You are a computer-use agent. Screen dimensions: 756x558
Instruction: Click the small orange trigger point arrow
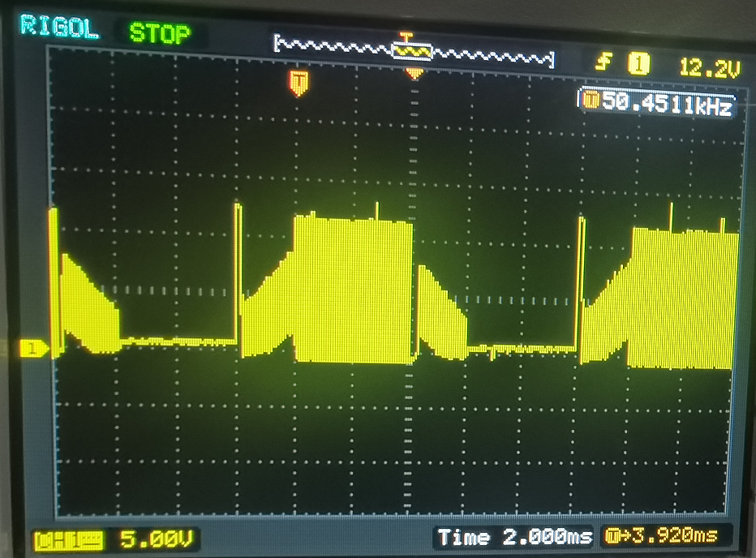tap(415, 73)
